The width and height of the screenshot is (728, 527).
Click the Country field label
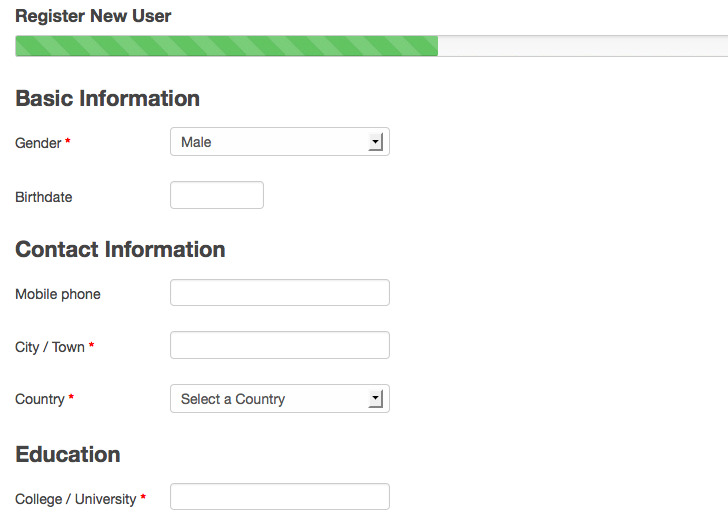40,399
